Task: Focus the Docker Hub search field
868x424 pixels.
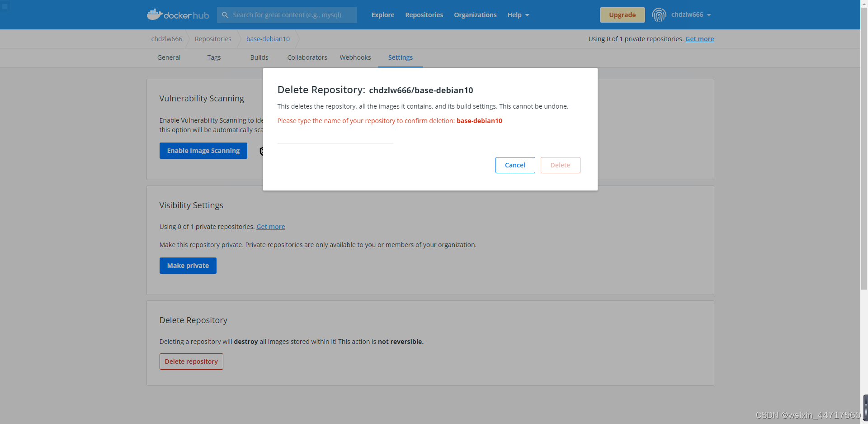Action: click(287, 15)
